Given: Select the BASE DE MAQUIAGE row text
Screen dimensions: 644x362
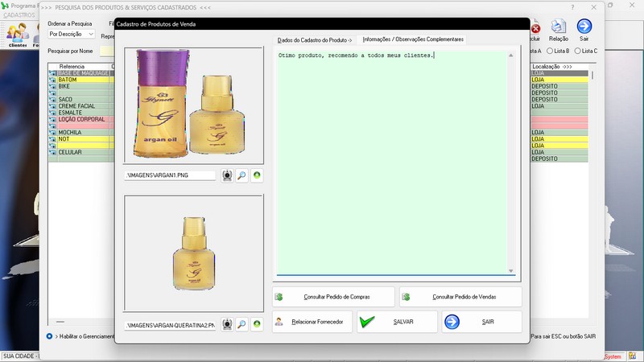Looking at the screenshot, I should pyautogui.click(x=84, y=73).
